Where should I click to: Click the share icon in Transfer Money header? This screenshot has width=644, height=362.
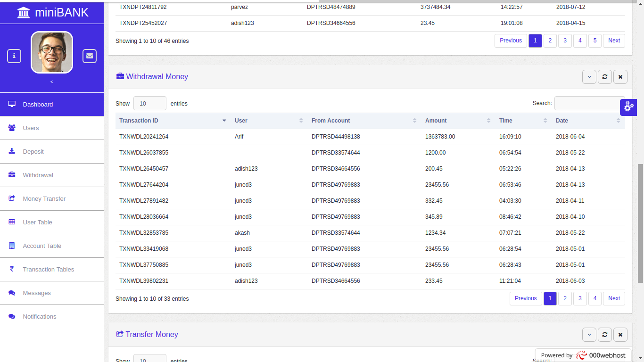(120, 334)
